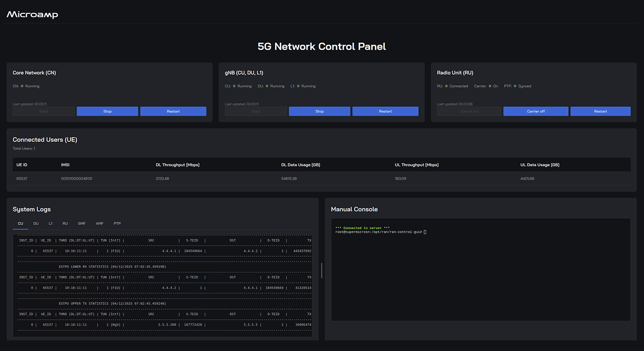This screenshot has width=644, height=351.
Task: Stop the Core Network
Action: pos(107,111)
